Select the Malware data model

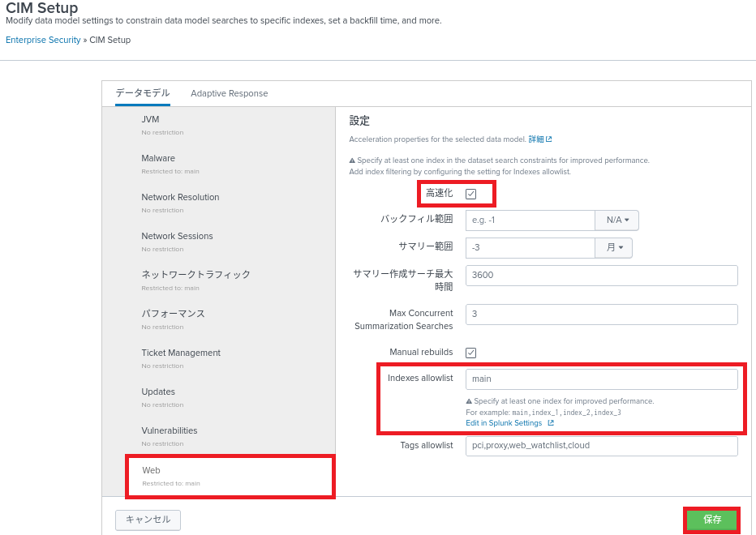tap(158, 159)
